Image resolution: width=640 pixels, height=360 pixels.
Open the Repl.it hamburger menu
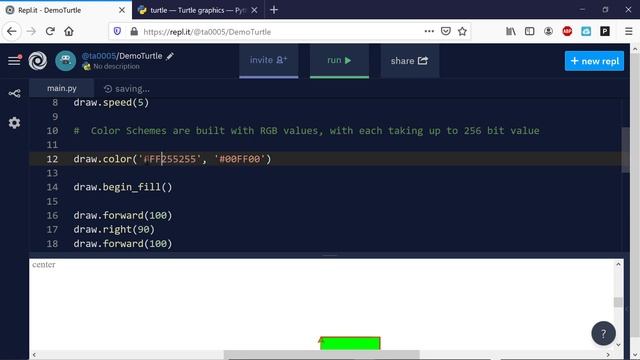click(x=14, y=60)
